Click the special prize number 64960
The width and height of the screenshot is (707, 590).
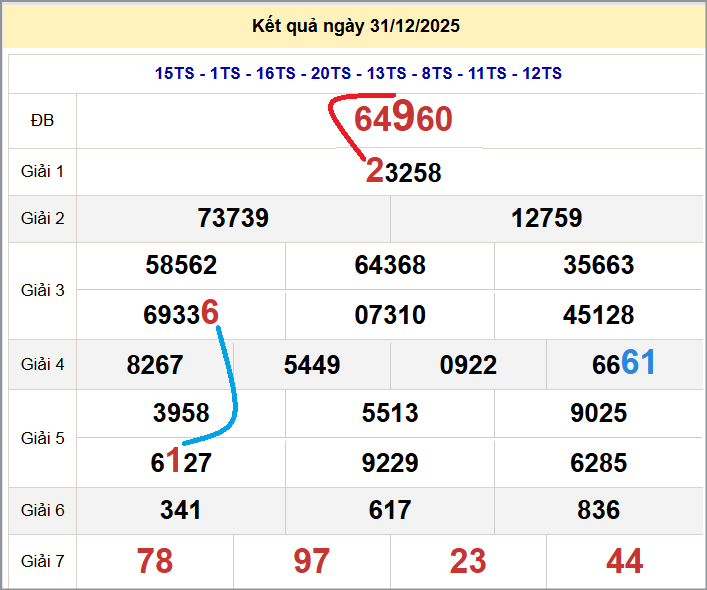coord(403,119)
